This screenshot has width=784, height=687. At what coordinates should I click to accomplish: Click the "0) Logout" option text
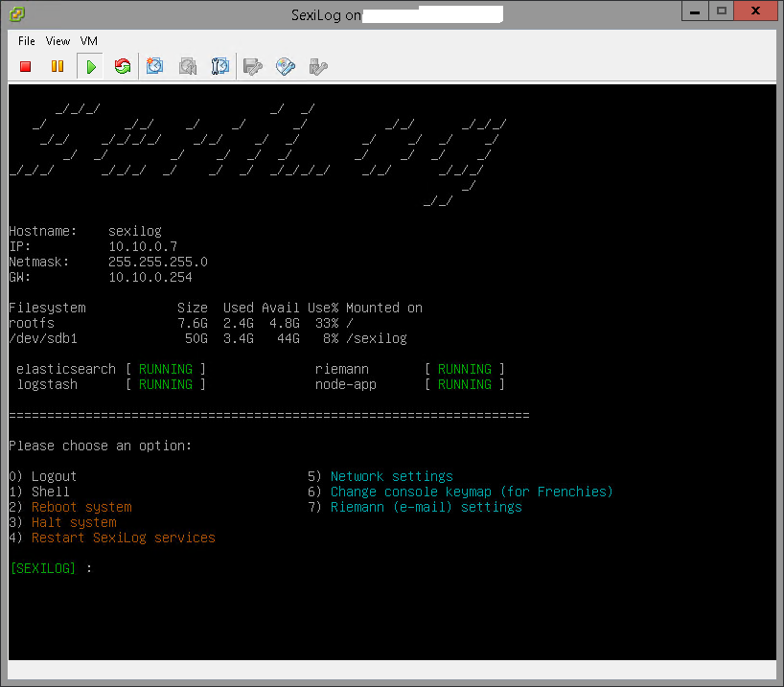pyautogui.click(x=43, y=476)
